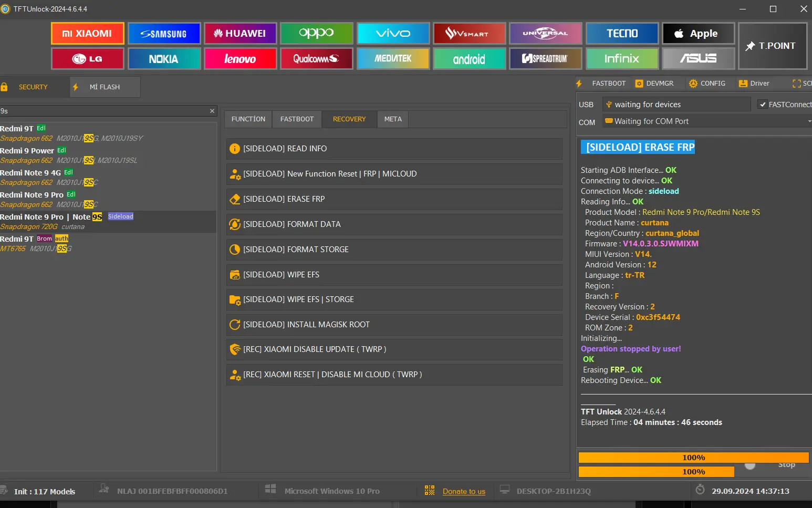Run XIAOMI DISABLE UPDATE (TWRP)
Viewport: 812px width, 508px height.
click(394, 349)
